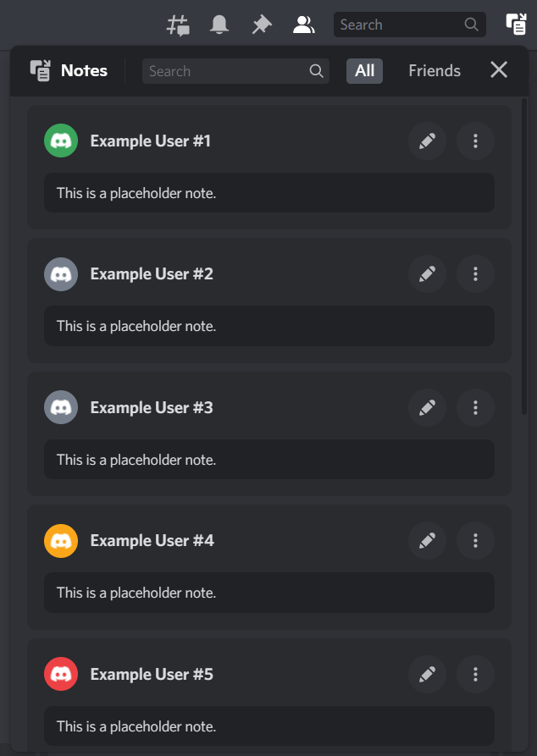
Task: Show Pinned Messages with pin icon
Action: tap(262, 25)
